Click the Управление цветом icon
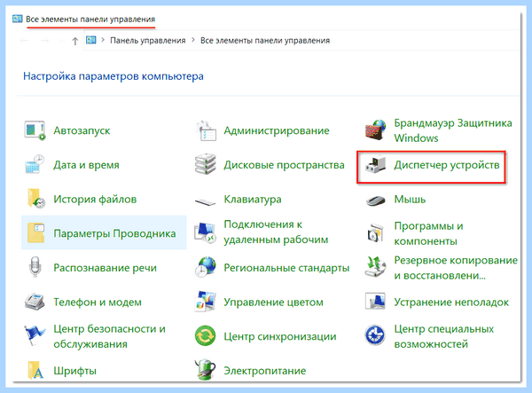 (206, 302)
